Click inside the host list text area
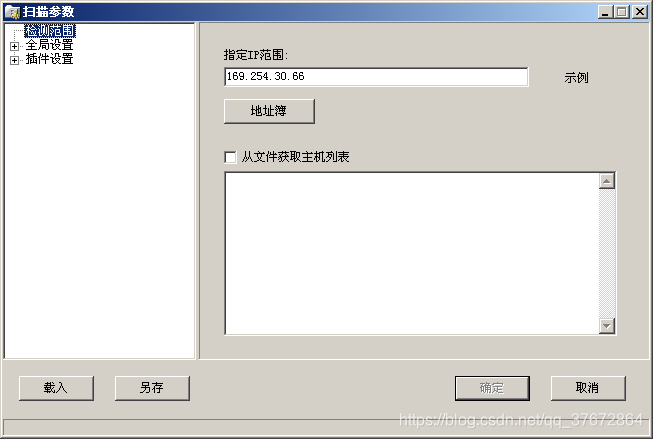This screenshot has height=439, width=653. tap(412, 253)
